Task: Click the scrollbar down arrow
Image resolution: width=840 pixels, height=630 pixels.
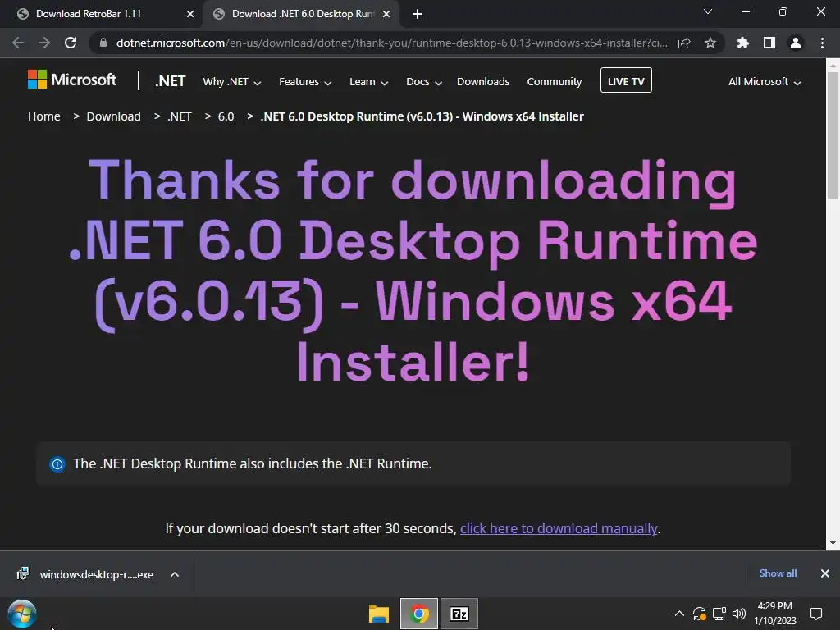Action: [833, 543]
